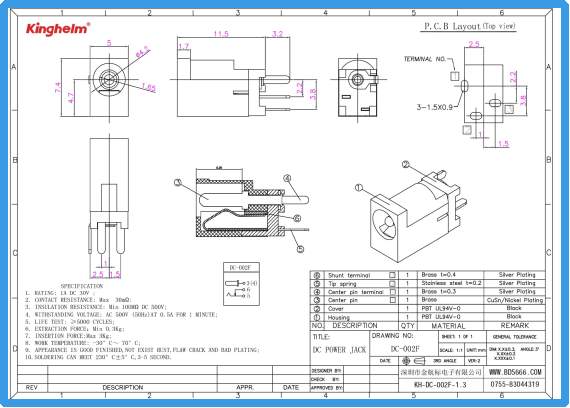
Task: Click the terminal square beside TERMINAL NO.
Action: [x=454, y=76]
